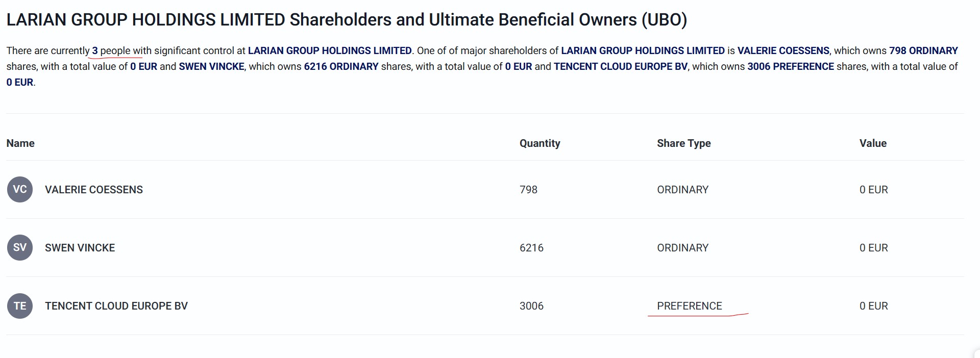
Task: Click 6216 ORDINARY text in summary
Action: pos(341,66)
